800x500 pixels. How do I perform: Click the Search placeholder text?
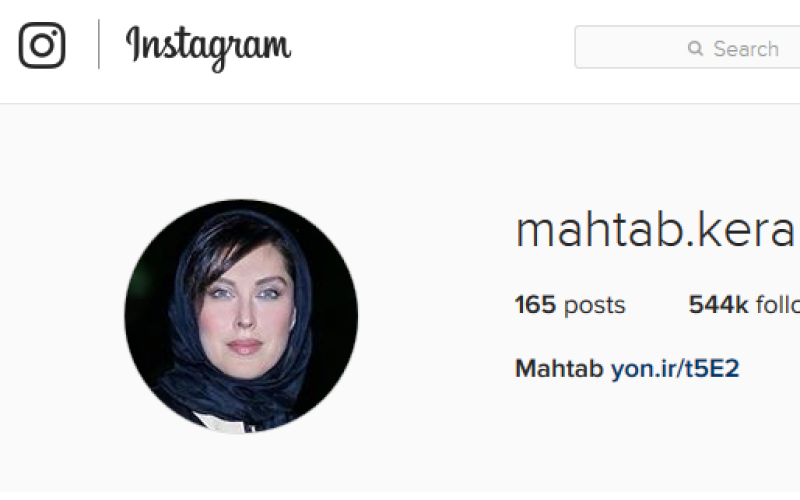(746, 49)
